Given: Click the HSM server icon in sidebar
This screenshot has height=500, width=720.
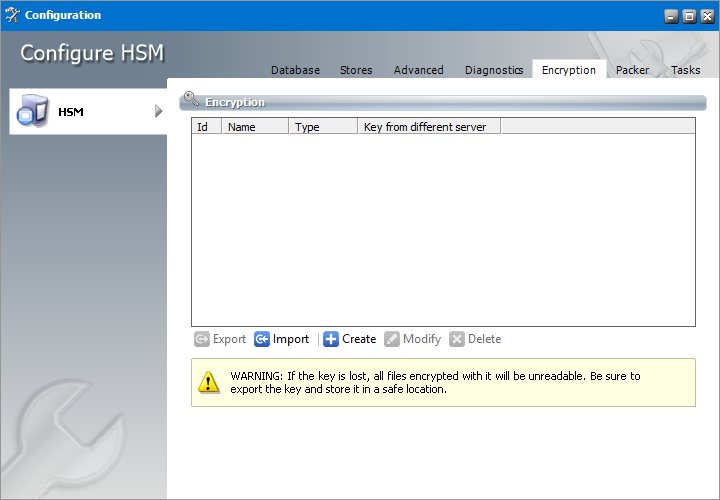Looking at the screenshot, I should 33,111.
